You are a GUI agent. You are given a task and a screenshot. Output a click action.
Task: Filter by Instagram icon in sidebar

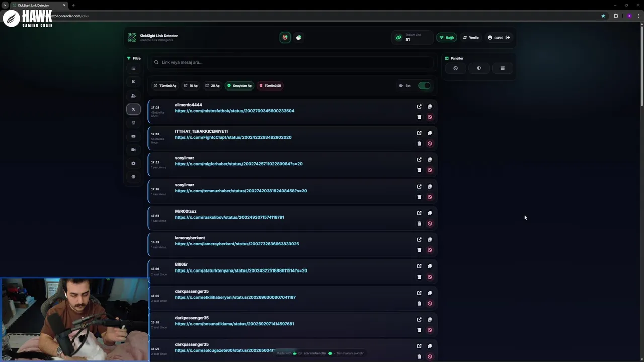point(133,123)
